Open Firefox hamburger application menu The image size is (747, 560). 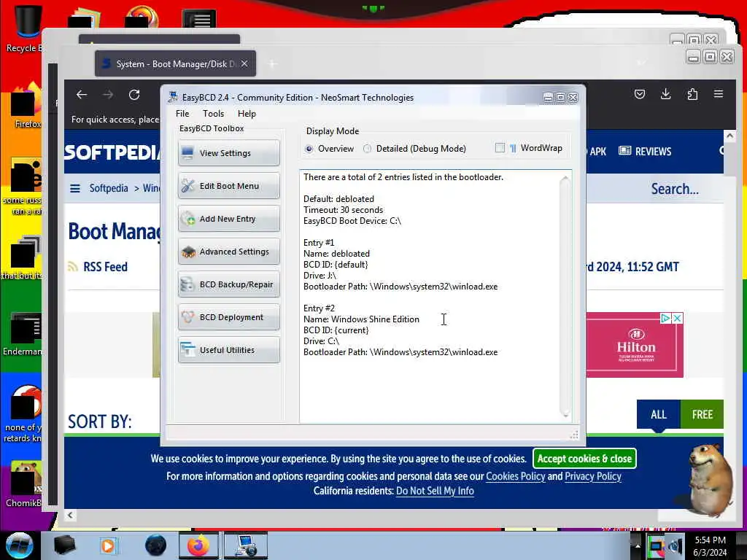click(x=719, y=94)
